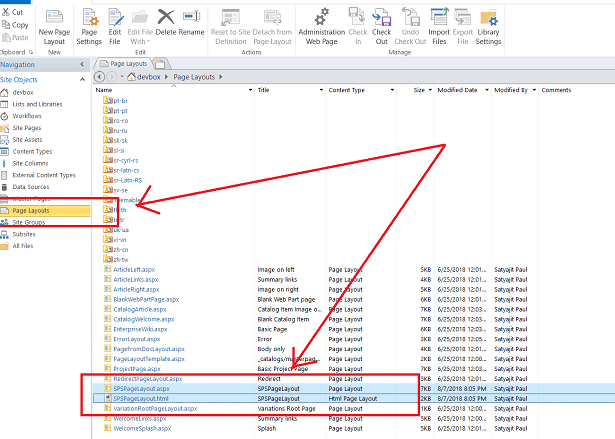Open new blank tab
This screenshot has height=439, width=615.
click(160, 64)
